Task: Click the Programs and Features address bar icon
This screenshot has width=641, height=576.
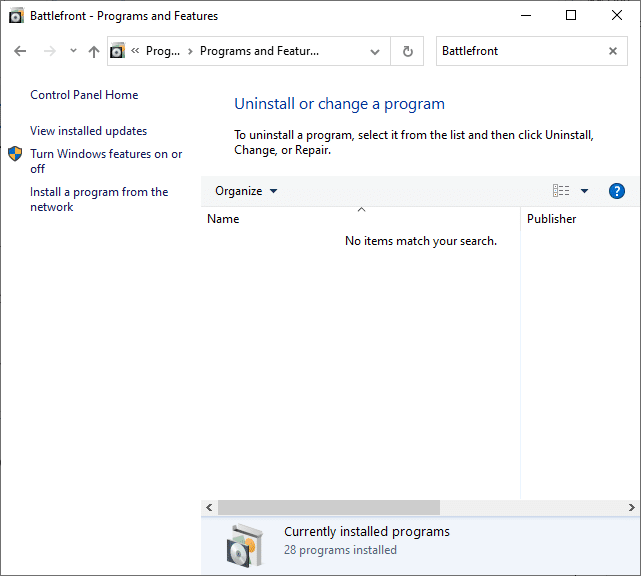Action: click(x=118, y=51)
